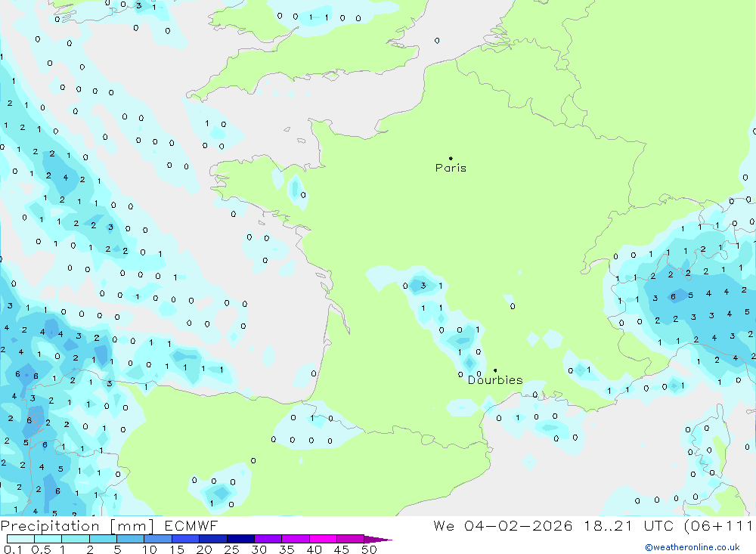Viewport: 756px width, 554px height.
Task: Click the ECMWF model name label
Action: point(191,525)
